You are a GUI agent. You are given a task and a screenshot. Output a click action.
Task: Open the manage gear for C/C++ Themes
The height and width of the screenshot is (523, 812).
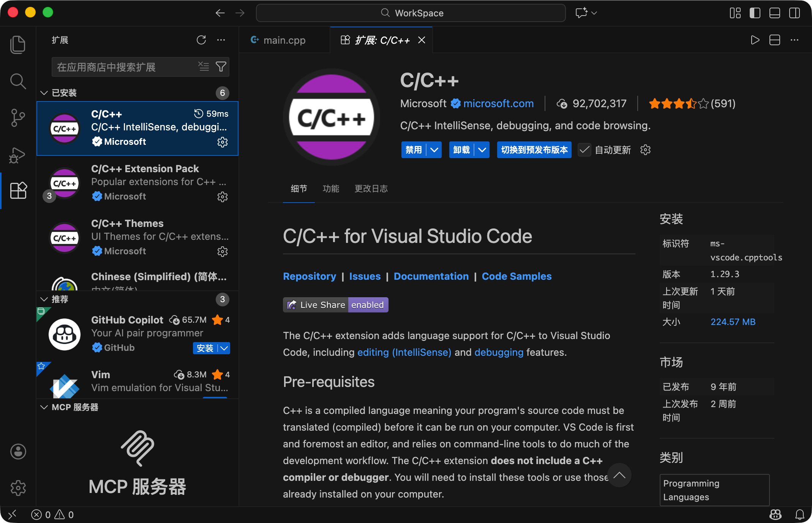click(223, 251)
